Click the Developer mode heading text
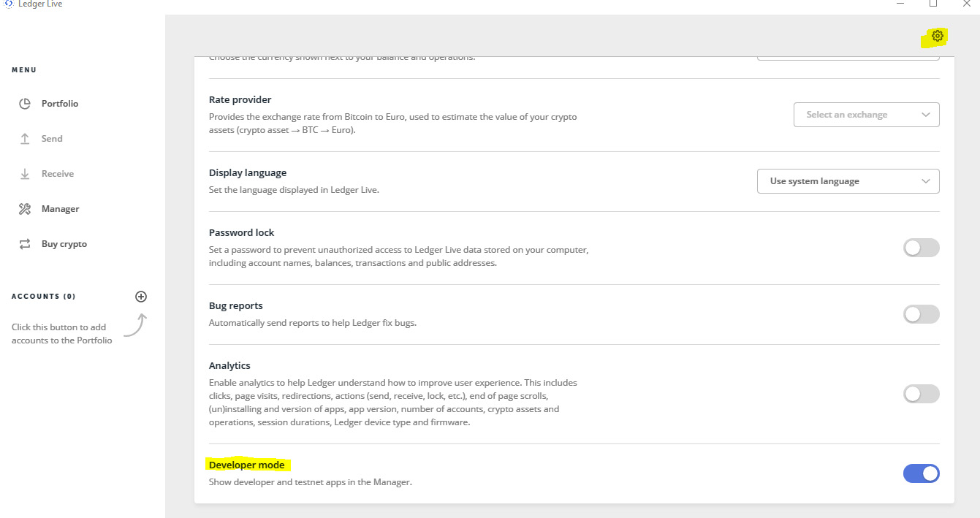The height and width of the screenshot is (518, 980). tap(246, 465)
